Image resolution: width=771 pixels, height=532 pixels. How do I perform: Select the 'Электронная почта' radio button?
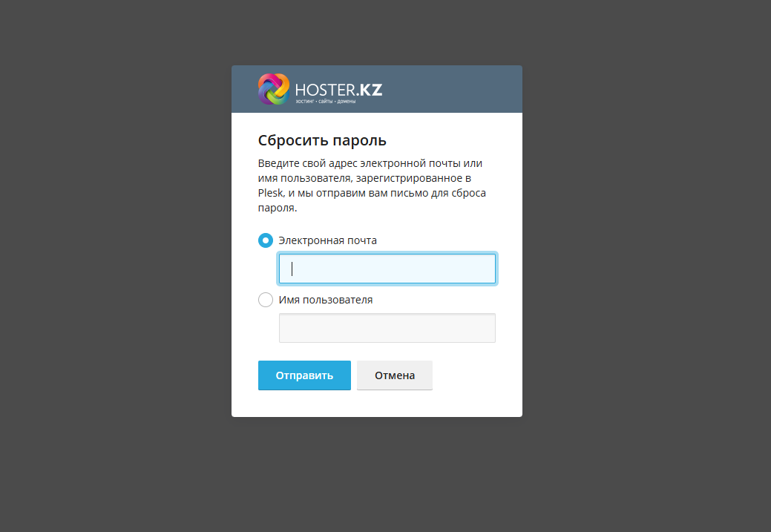[x=266, y=240]
